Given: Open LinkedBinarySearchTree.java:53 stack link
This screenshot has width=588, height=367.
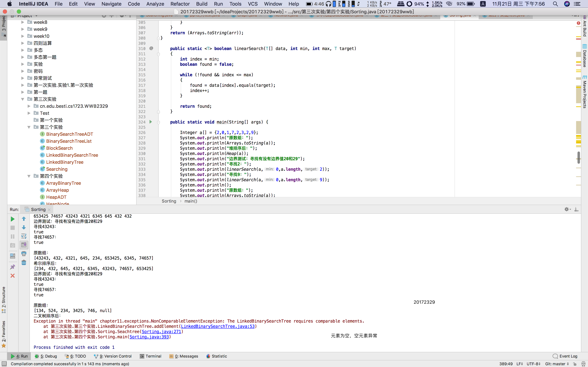Looking at the screenshot, I should click(218, 326).
